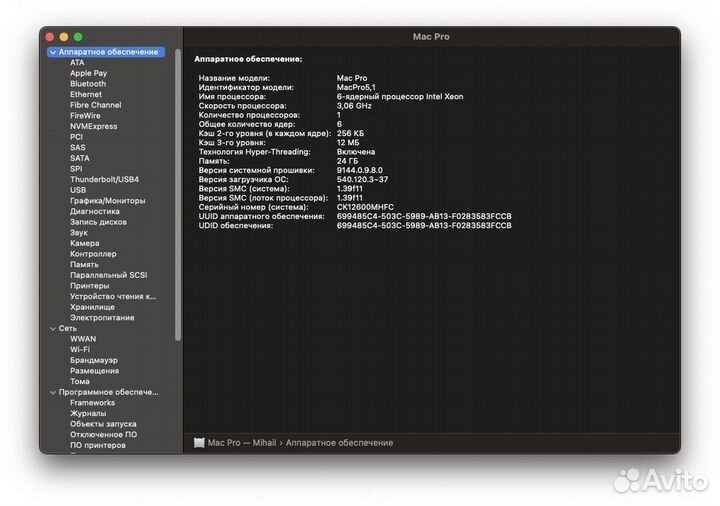Image resolution: width=720 pixels, height=506 pixels.
Task: Click the computer icon in path bar
Action: point(199,443)
